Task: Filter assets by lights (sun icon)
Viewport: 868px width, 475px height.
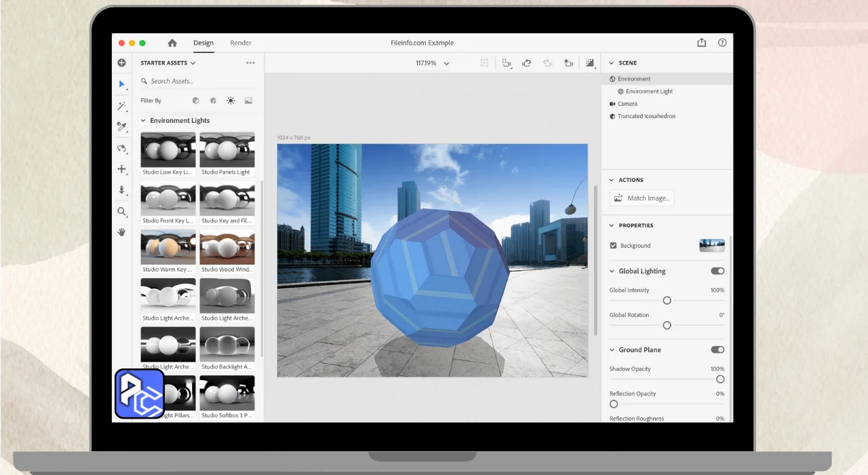Action: 231,100
